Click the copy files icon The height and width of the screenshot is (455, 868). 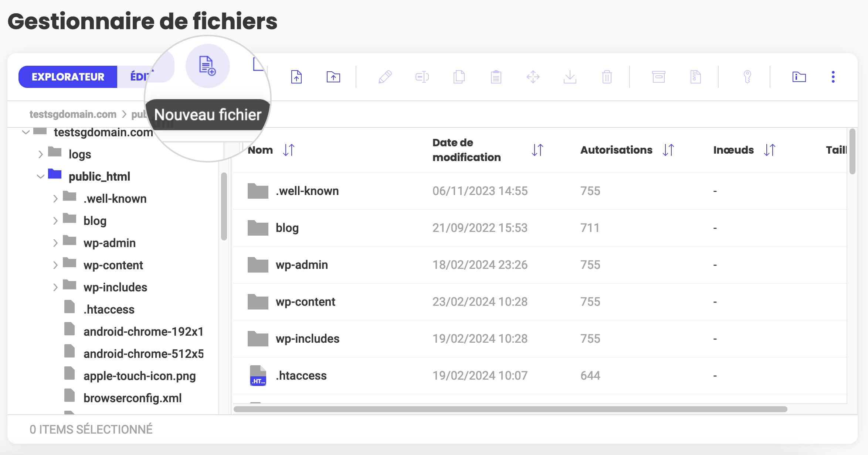coord(459,77)
